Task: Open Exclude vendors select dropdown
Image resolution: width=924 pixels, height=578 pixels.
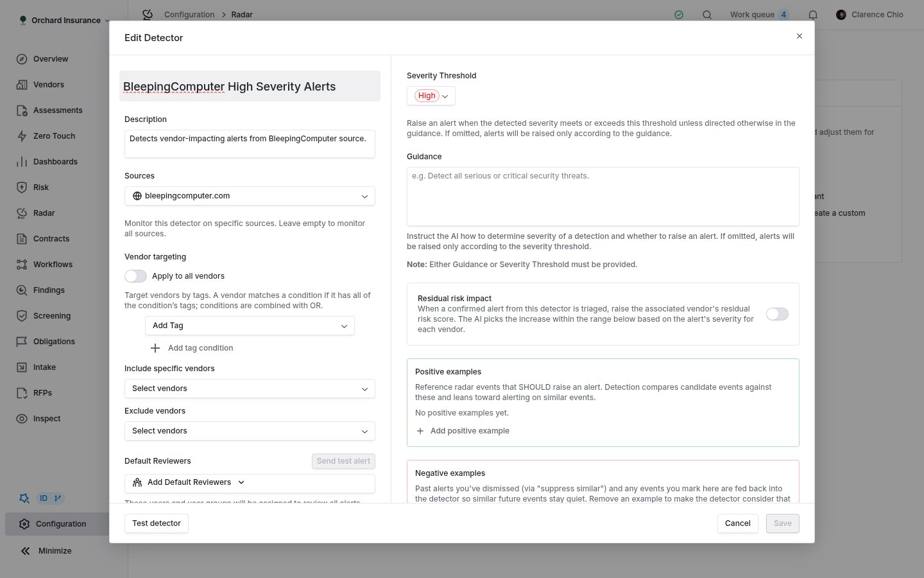Action: pos(250,431)
